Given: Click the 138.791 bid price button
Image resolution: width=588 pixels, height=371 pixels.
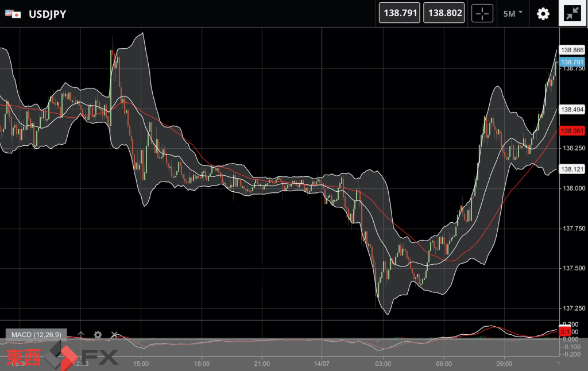Looking at the screenshot, I should (400, 13).
